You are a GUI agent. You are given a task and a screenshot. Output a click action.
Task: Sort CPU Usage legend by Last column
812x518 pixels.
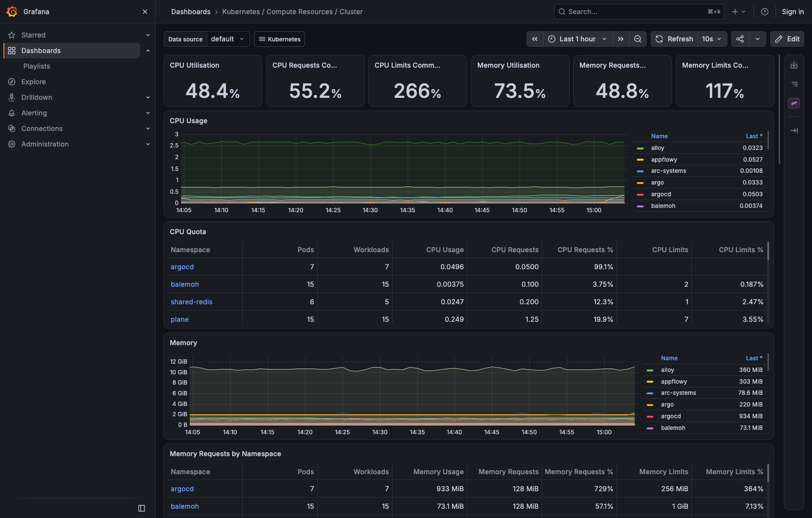(x=754, y=136)
